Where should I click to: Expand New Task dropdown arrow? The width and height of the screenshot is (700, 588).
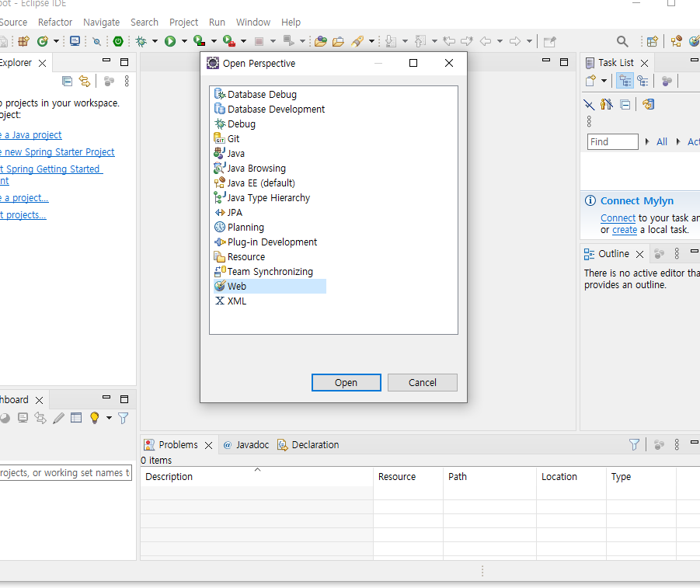click(x=604, y=81)
